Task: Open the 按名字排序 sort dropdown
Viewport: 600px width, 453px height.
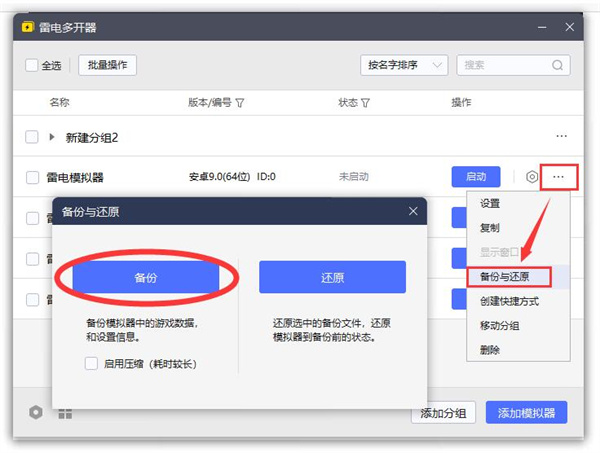Action: pyautogui.click(x=404, y=65)
